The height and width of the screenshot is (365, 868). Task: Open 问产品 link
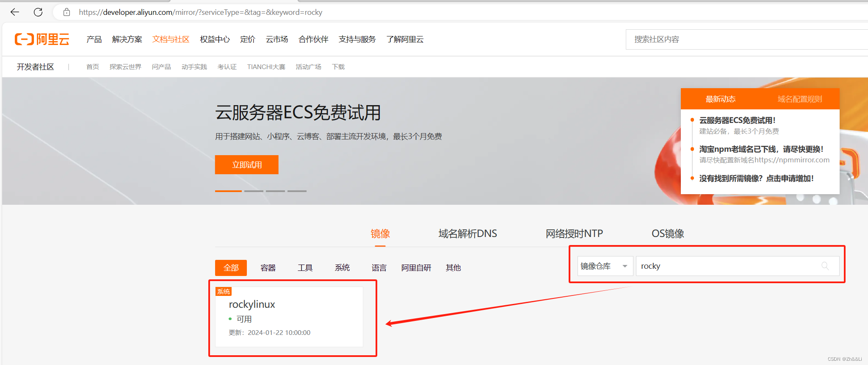(161, 67)
